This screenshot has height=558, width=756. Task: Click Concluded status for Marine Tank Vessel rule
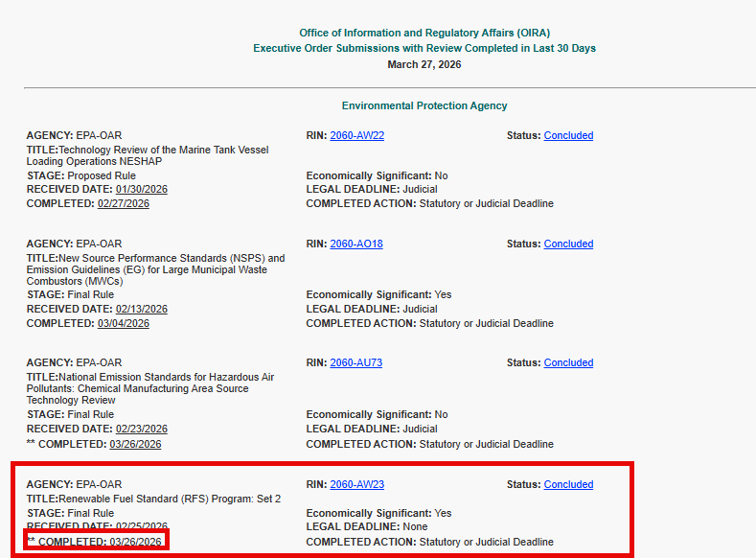[x=568, y=135]
